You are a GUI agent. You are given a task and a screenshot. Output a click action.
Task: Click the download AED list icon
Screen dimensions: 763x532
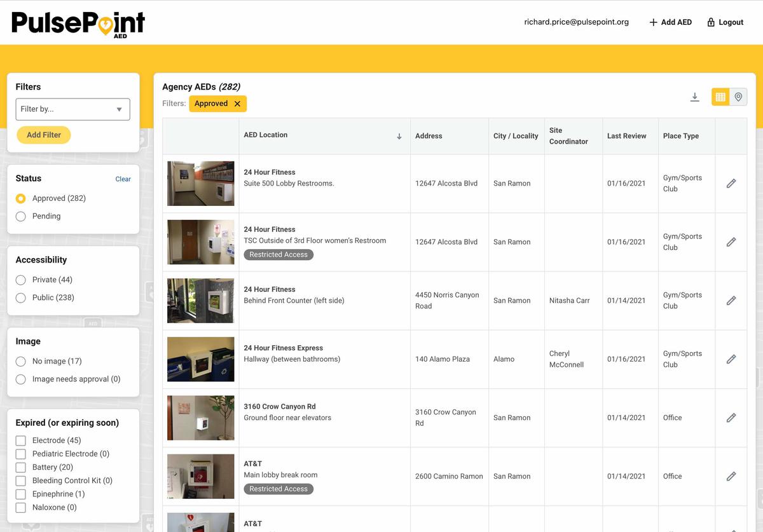695,97
